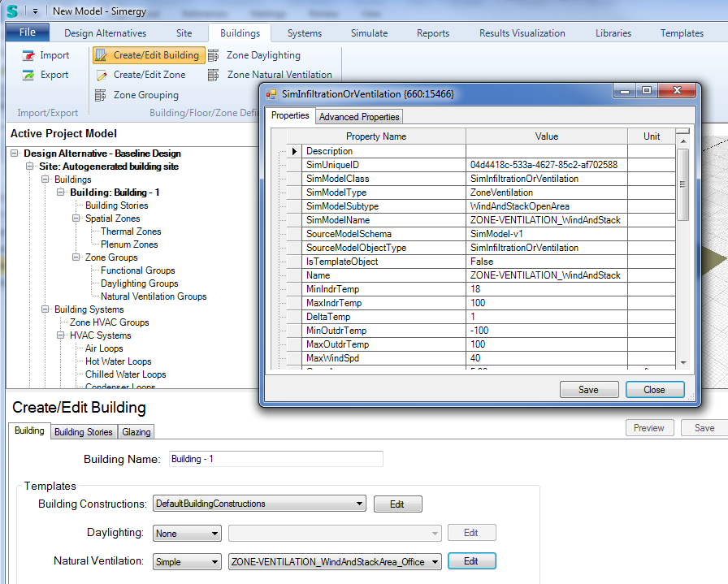Select Functional Groups in the tree
This screenshot has width=728, height=584.
[138, 270]
